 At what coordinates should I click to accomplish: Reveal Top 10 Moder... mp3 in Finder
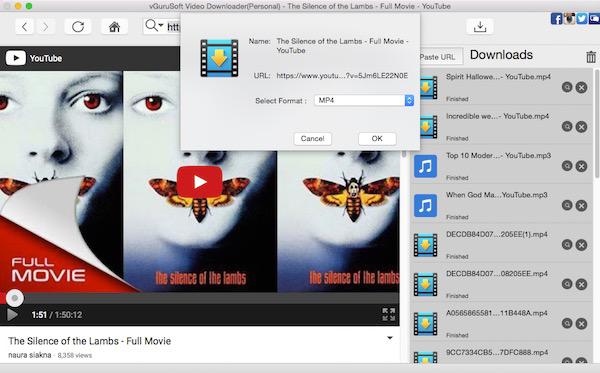click(567, 166)
